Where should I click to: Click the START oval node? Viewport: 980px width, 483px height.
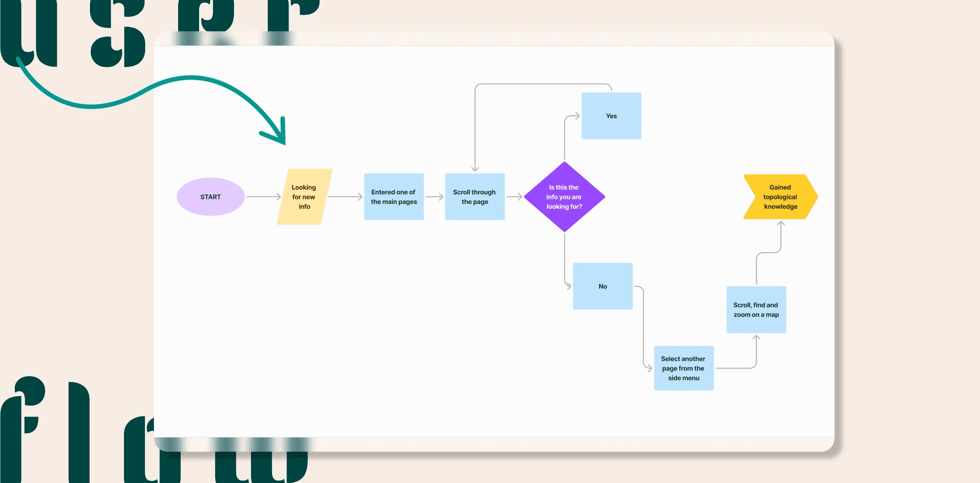210,197
